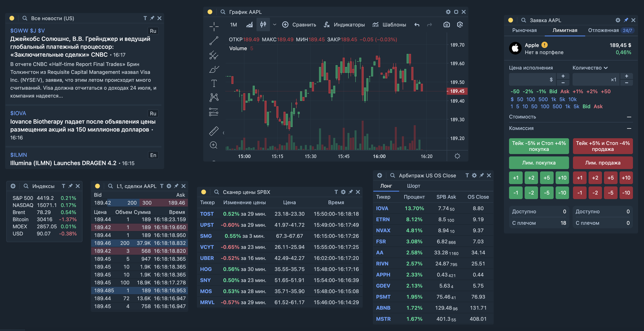644x331 pixels.
Task: Select the text annotation tool
Action: coord(214,83)
